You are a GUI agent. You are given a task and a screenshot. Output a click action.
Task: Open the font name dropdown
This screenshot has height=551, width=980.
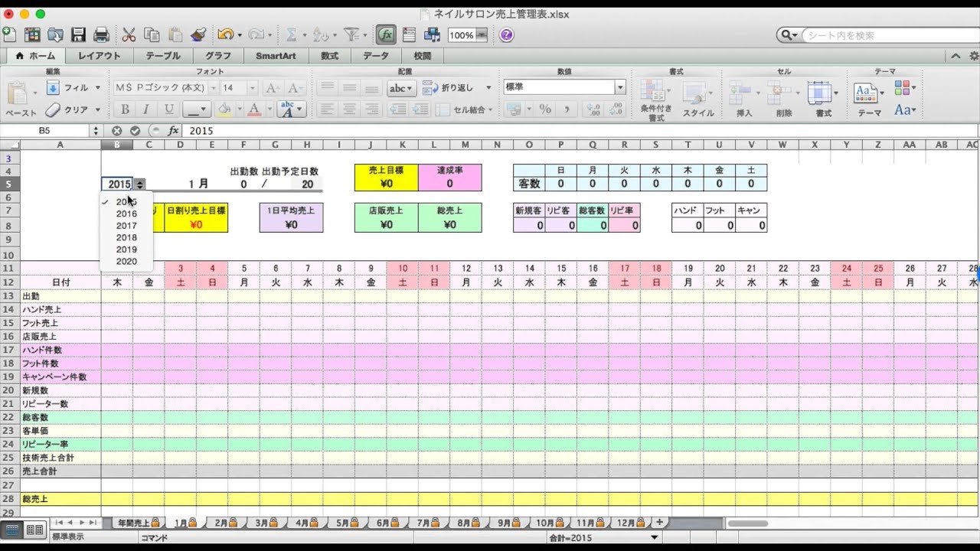pos(213,88)
